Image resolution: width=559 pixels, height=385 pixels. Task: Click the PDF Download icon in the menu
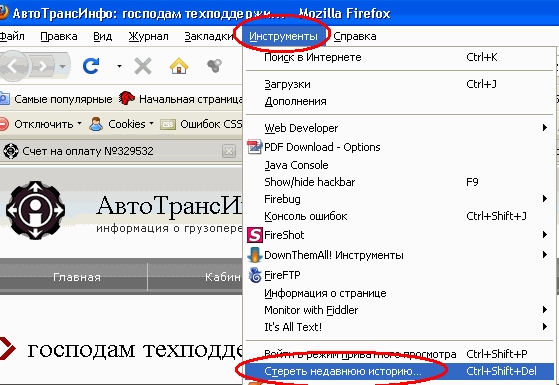(x=255, y=147)
